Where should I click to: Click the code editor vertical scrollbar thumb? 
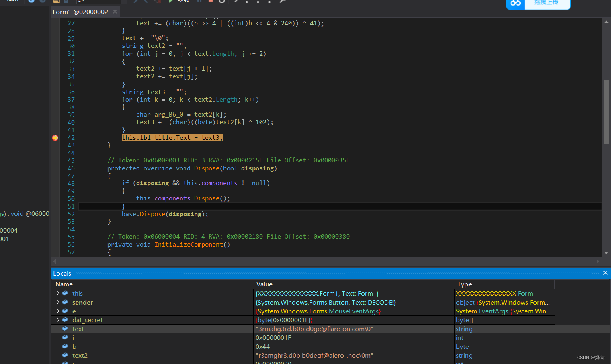tap(606, 112)
